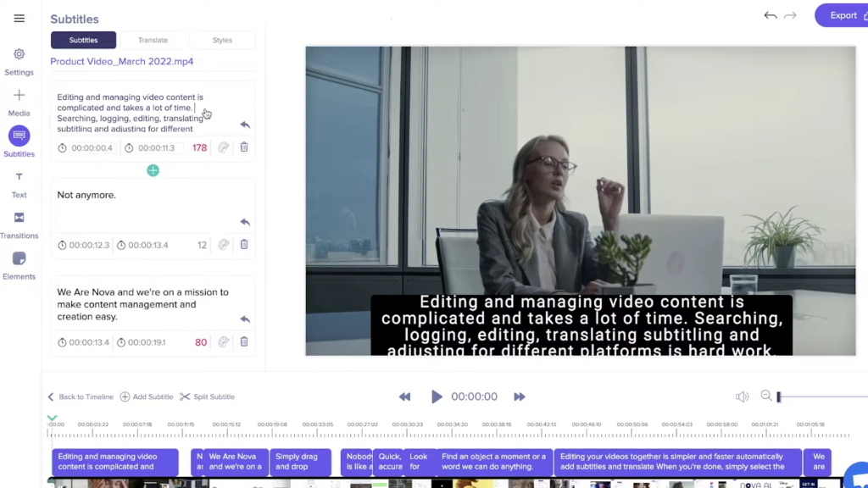This screenshot has height=488, width=868.
Task: Undo changes to the first subtitle card
Action: pos(245,125)
